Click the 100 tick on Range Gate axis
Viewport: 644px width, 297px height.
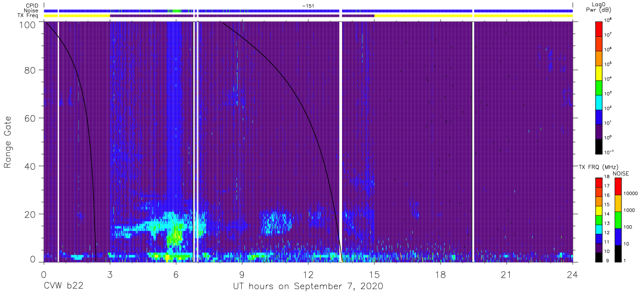coord(27,25)
